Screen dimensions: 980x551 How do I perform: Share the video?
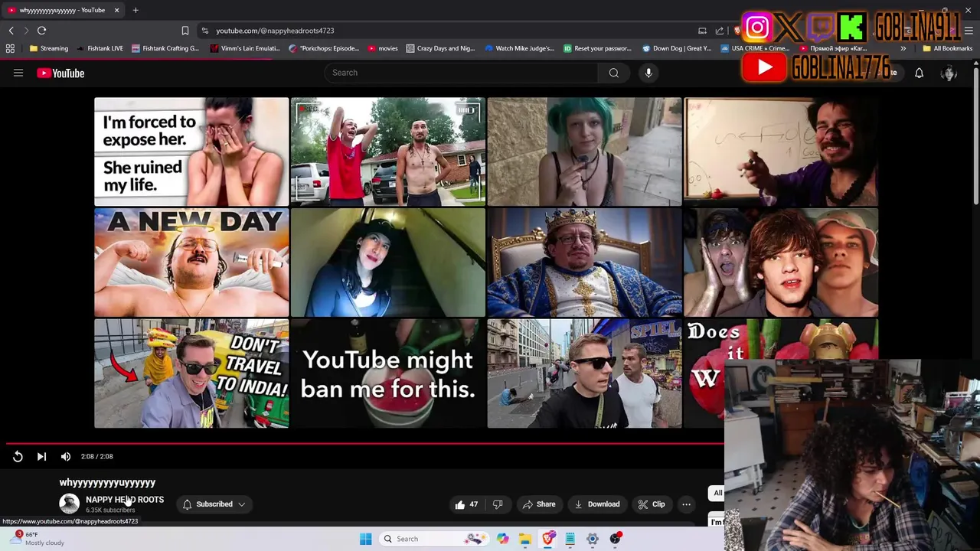point(539,504)
